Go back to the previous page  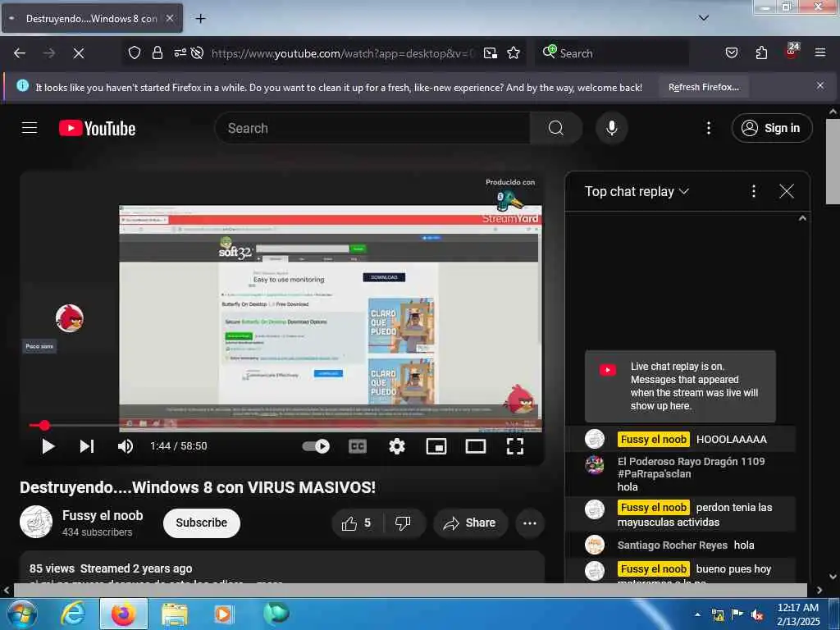point(20,53)
